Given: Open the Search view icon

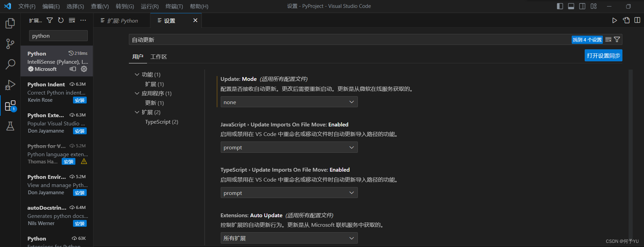Looking at the screenshot, I should click(x=10, y=64).
